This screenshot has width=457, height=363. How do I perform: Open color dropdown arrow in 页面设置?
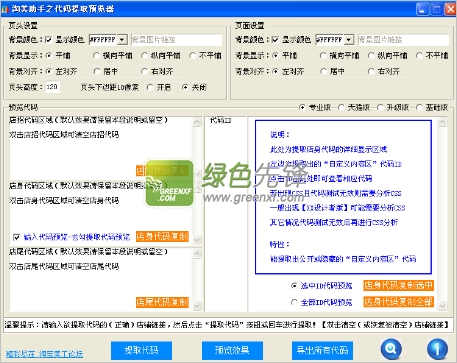click(x=349, y=40)
